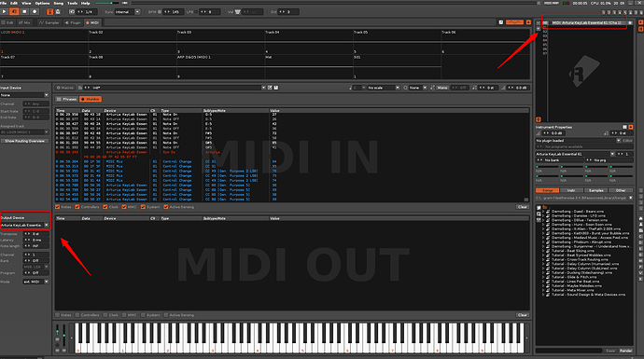Image resolution: width=644 pixels, height=359 pixels.
Task: Switch to the Mix tab
Action: [x=24, y=23]
